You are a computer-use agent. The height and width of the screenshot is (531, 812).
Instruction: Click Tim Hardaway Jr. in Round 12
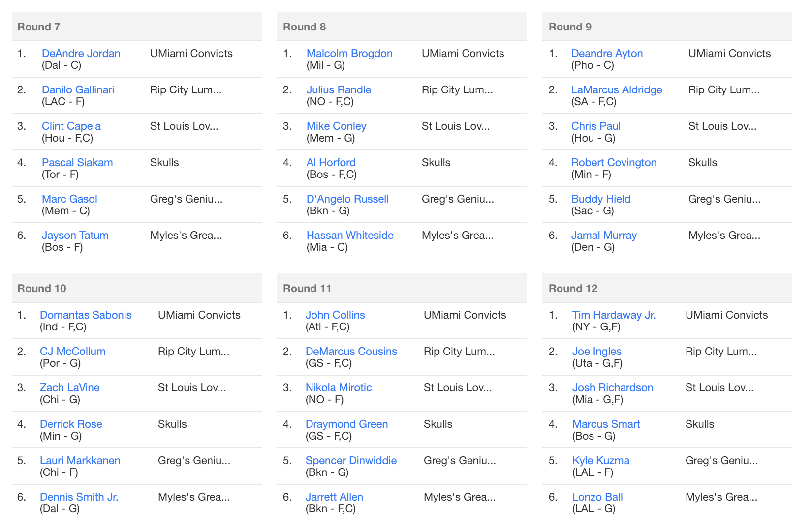[614, 315]
